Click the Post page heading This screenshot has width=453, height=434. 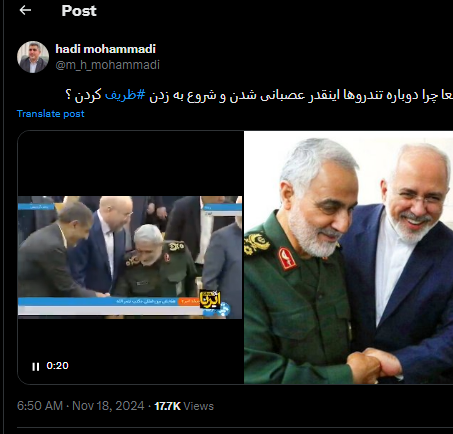click(79, 11)
